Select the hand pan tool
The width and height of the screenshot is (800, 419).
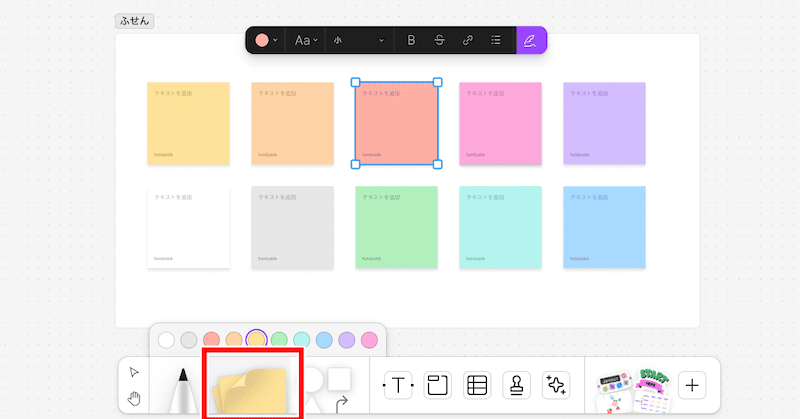coord(134,399)
